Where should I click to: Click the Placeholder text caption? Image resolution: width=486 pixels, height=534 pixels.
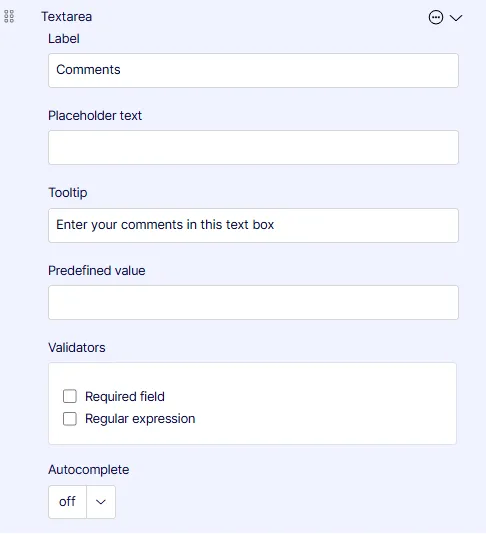tap(95, 116)
